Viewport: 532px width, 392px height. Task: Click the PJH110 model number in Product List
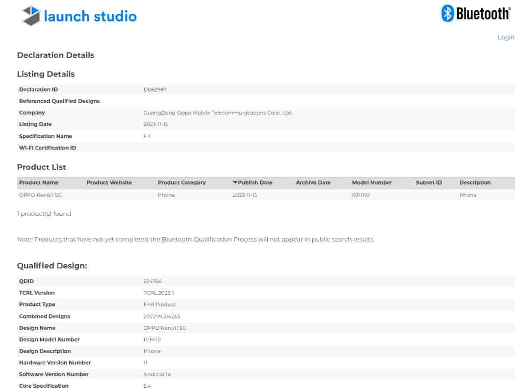(360, 195)
